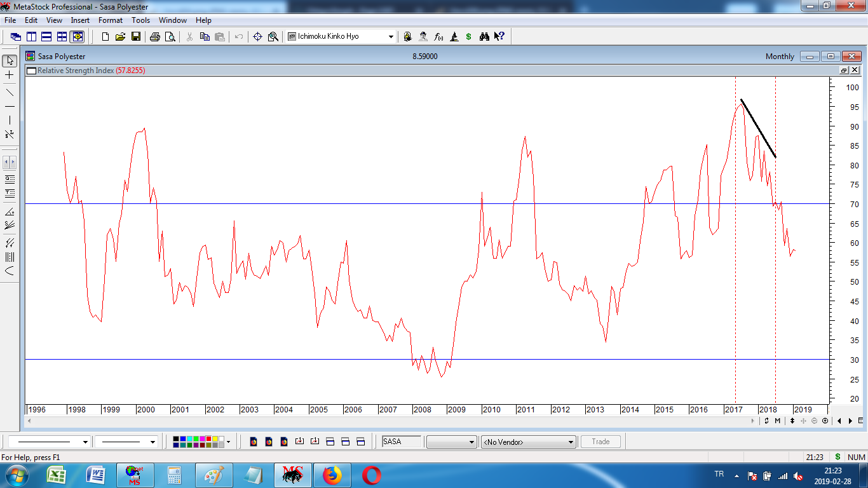Select the arrow pointer tool
Viewport: 868px width, 488px height.
[x=10, y=61]
